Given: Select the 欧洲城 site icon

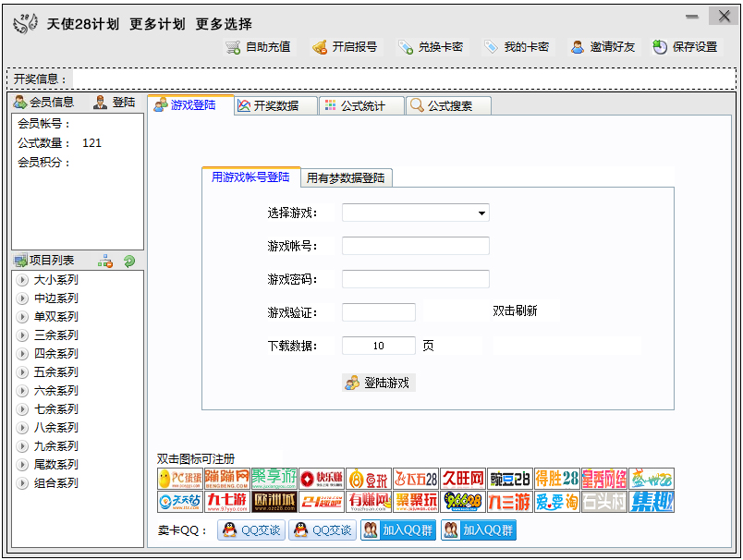Looking at the screenshot, I should (x=274, y=502).
